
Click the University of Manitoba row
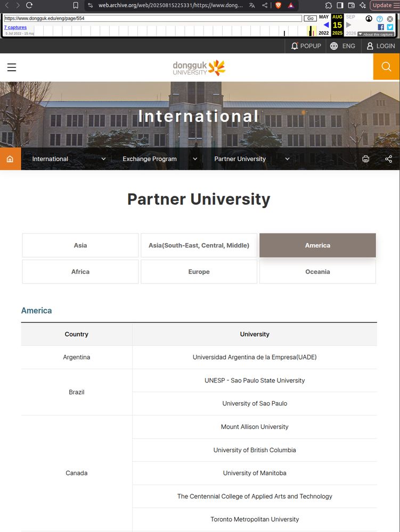(255, 473)
